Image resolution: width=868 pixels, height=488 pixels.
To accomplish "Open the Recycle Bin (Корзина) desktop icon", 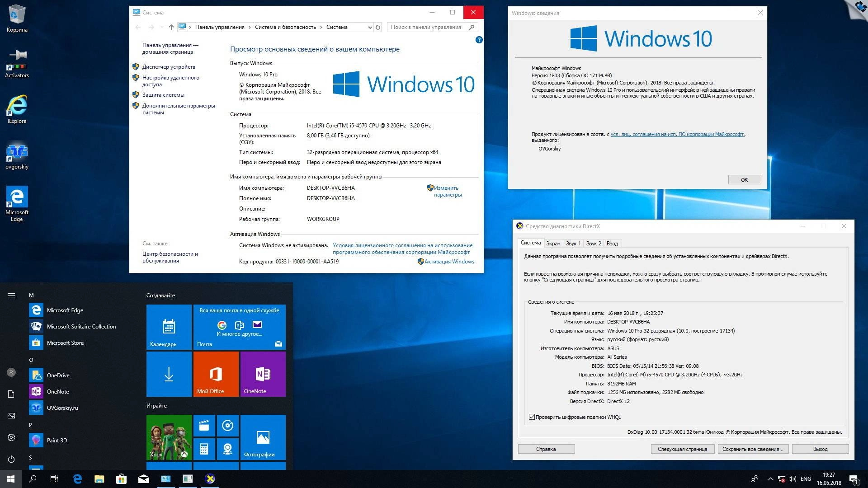I will tap(17, 19).
